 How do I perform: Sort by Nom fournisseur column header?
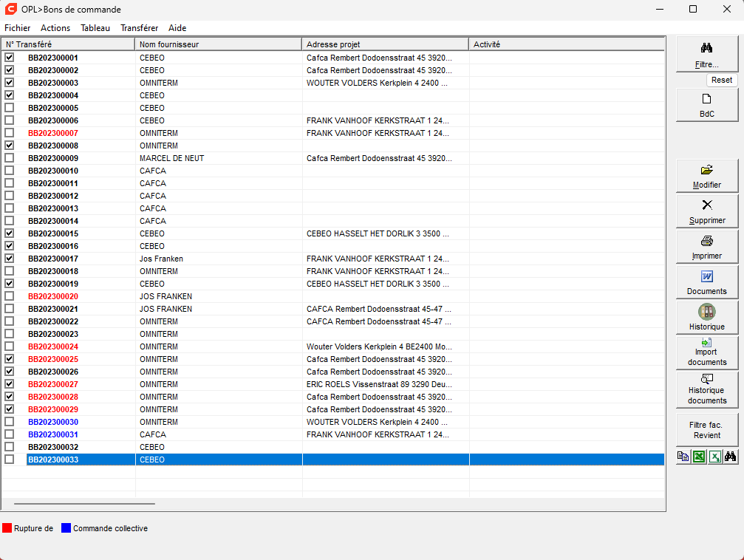click(x=218, y=44)
